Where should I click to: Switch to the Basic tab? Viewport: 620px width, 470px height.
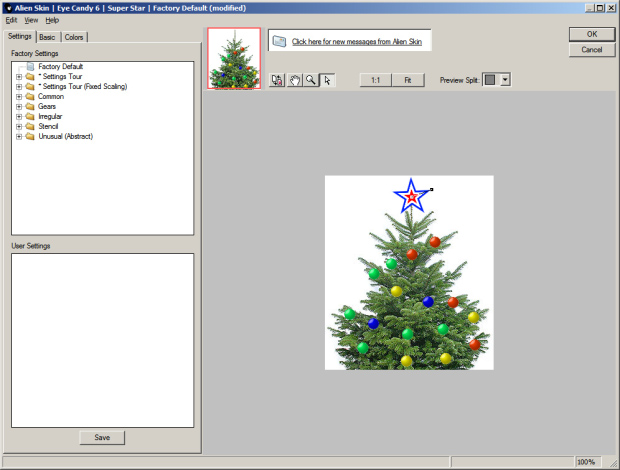coord(47,37)
